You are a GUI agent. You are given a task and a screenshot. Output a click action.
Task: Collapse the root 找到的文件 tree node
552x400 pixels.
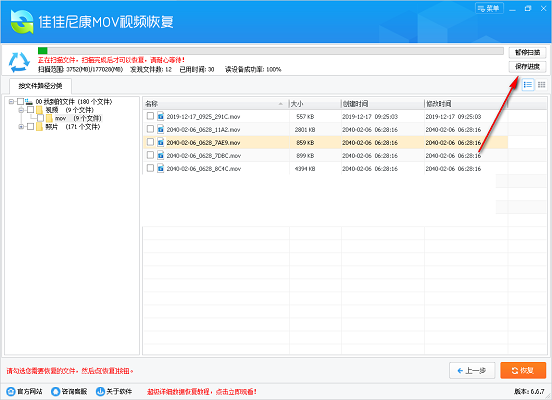pos(11,102)
